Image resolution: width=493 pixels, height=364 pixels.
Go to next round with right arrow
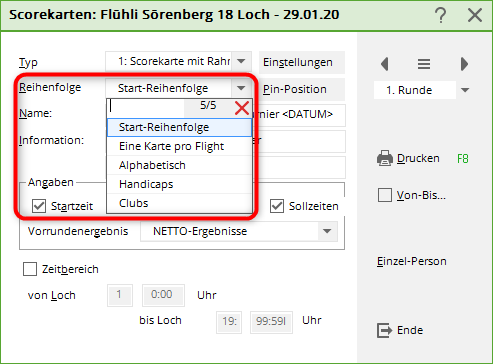coord(464,64)
